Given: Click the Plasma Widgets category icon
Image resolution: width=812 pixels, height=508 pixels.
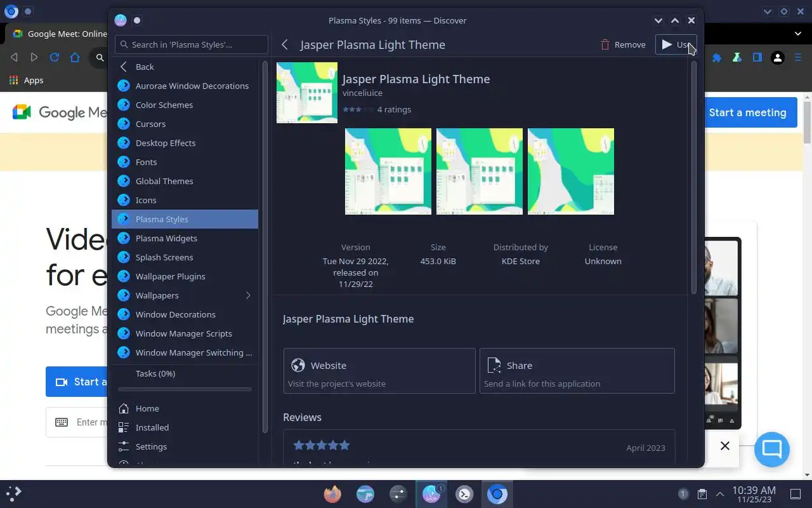Looking at the screenshot, I should pyautogui.click(x=124, y=238).
